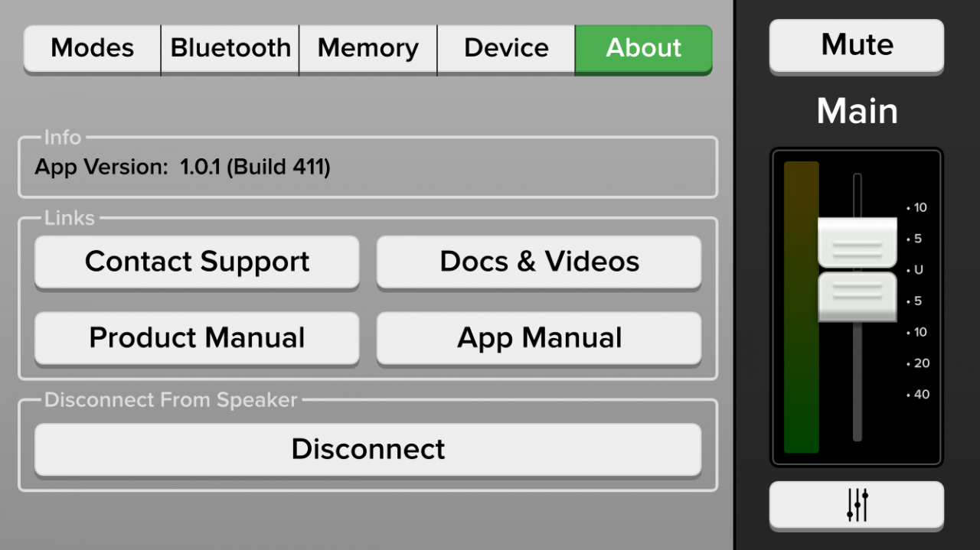Click the App Version info text
This screenshot has height=550, width=980.
point(182,167)
